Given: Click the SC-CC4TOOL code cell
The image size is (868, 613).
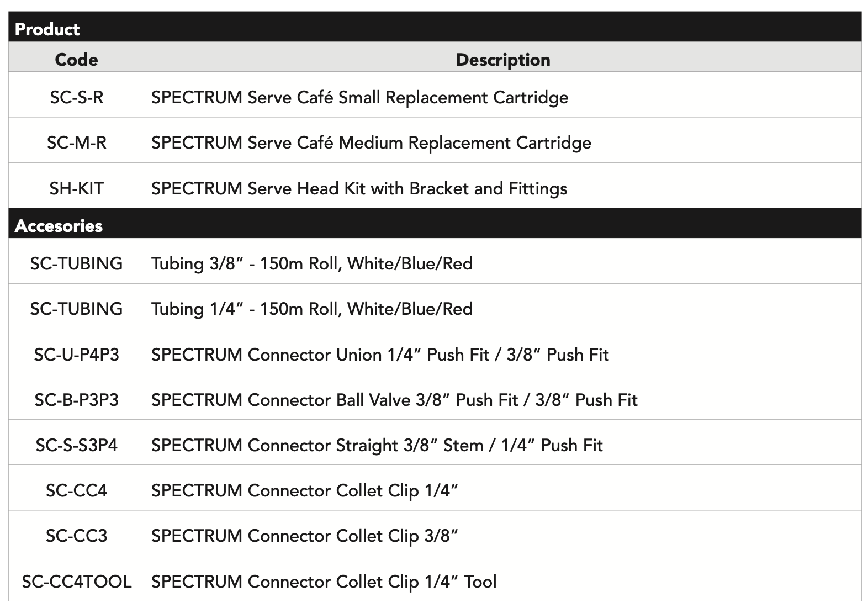Looking at the screenshot, I should tap(76, 581).
